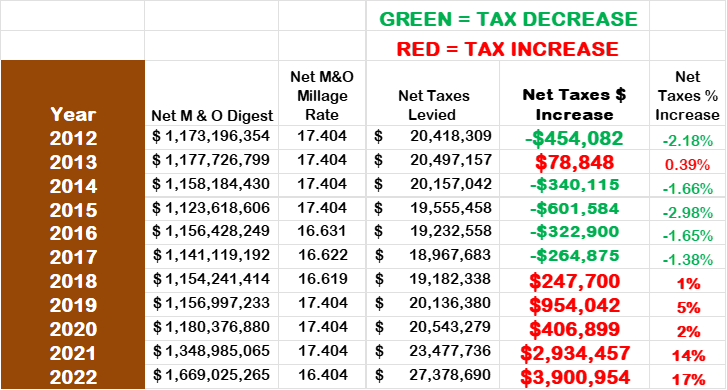727x390 pixels.
Task: Click taxes levied 19,232,558
Action: [450, 231]
